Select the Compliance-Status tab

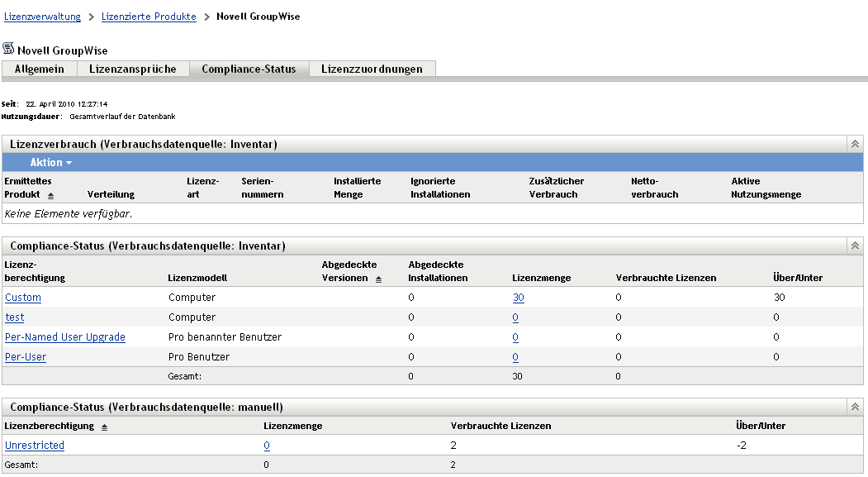point(249,69)
